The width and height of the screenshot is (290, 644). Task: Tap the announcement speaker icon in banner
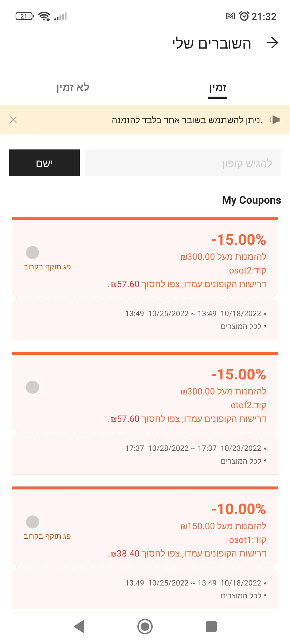click(275, 120)
